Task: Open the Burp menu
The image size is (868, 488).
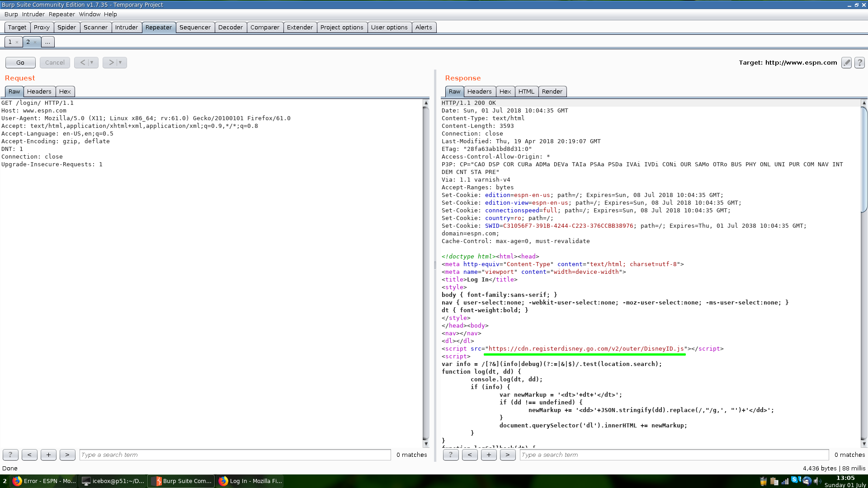Action: coord(11,14)
